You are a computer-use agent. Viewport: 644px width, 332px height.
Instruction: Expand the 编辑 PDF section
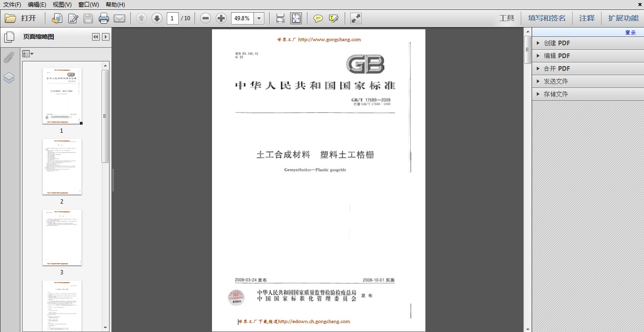pos(588,56)
